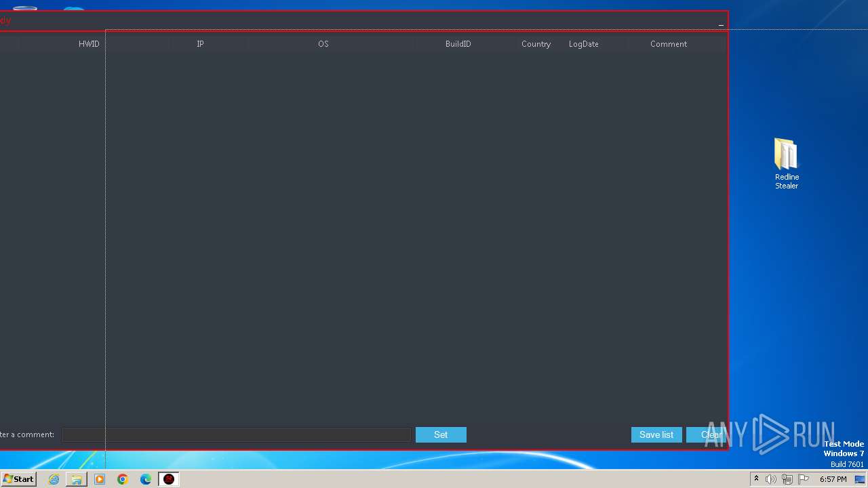Image resolution: width=868 pixels, height=488 pixels.
Task: Sort the list by the HWID column
Action: pyautogui.click(x=89, y=44)
